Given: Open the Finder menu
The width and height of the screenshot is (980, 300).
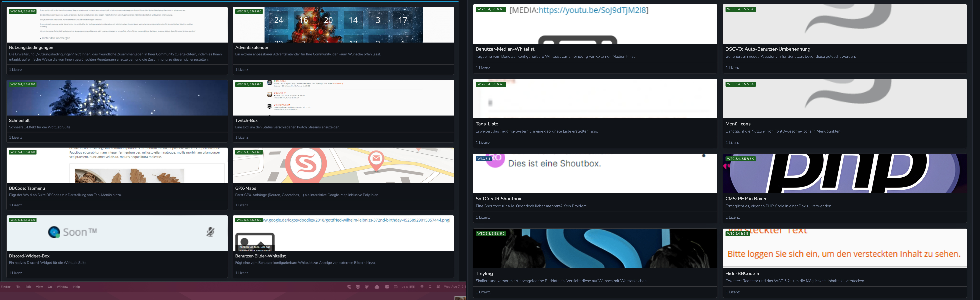Looking at the screenshot, I should (x=6, y=287).
